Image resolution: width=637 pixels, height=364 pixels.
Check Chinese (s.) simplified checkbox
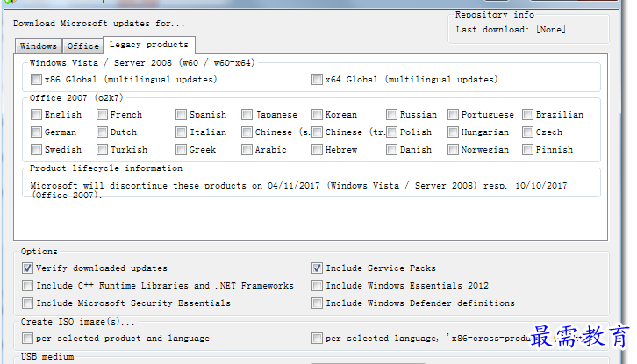(247, 132)
